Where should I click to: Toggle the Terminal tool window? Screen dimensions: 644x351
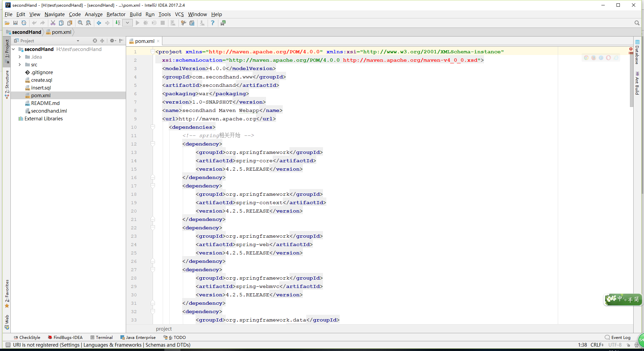click(102, 337)
